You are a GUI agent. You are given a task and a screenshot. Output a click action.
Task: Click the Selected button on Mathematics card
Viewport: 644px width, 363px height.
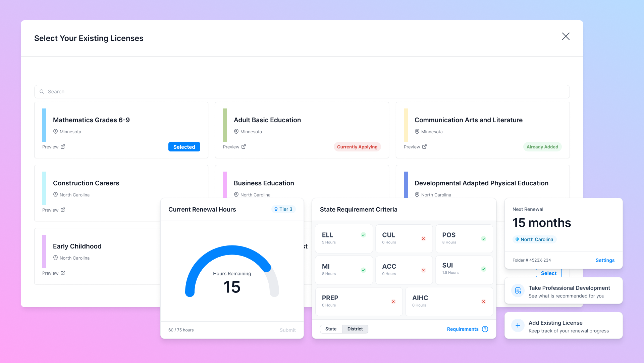[x=184, y=147]
